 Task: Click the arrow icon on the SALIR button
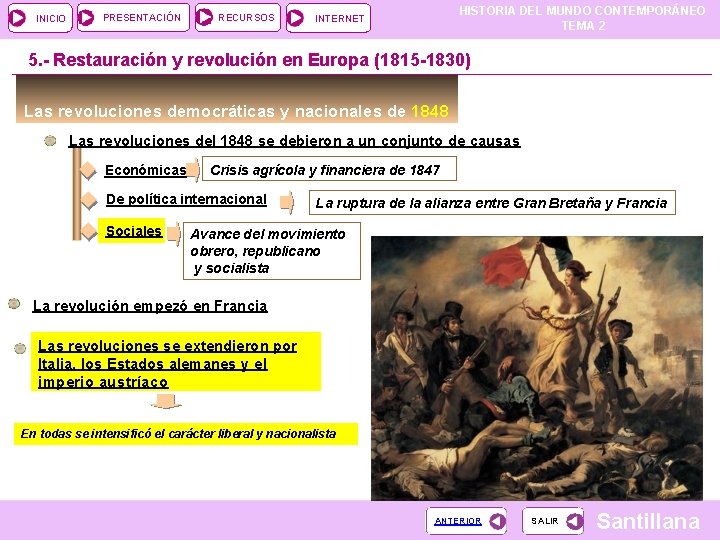click(x=574, y=521)
